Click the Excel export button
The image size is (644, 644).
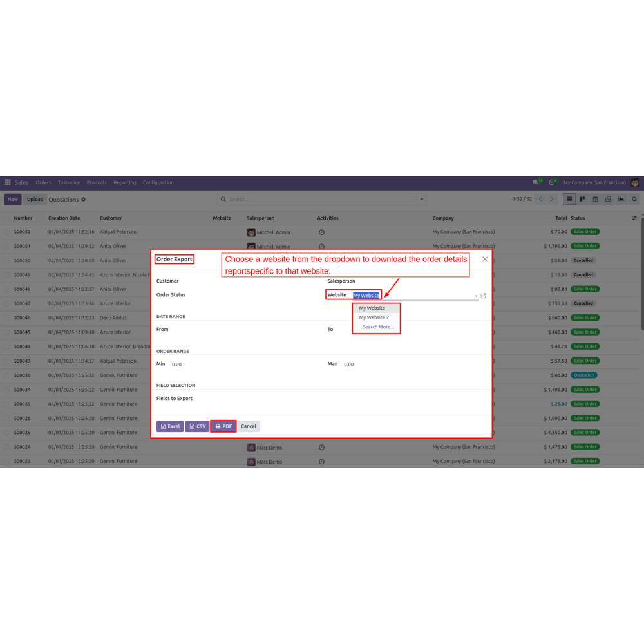(170, 426)
